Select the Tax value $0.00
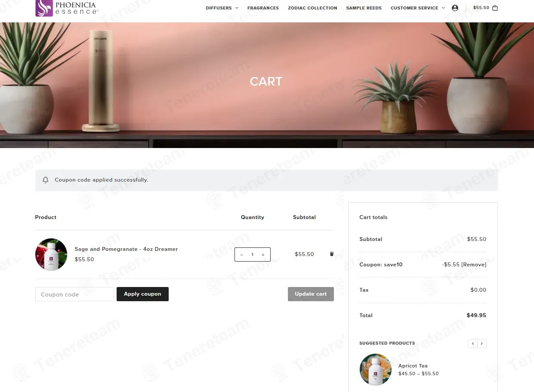 [478, 290]
